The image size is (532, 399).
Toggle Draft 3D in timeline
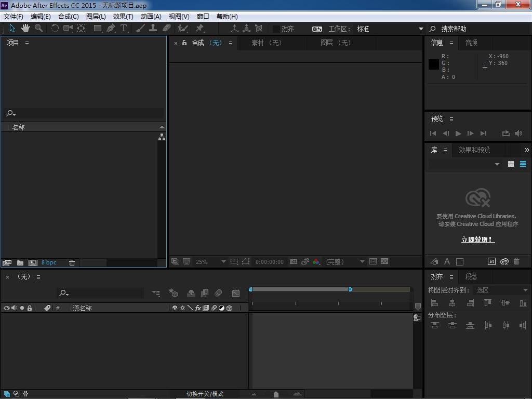coord(174,293)
